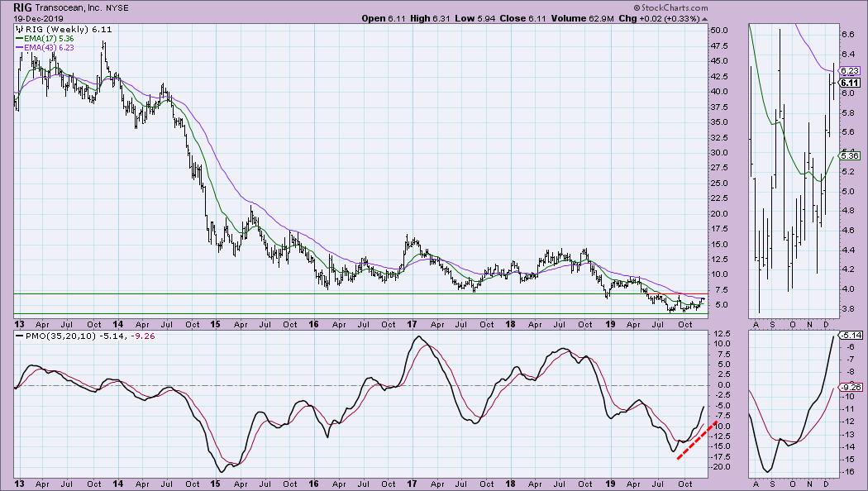Click the 3.8 label on the zoomed price axis
Image resolution: width=868 pixels, height=491 pixels.
847,309
